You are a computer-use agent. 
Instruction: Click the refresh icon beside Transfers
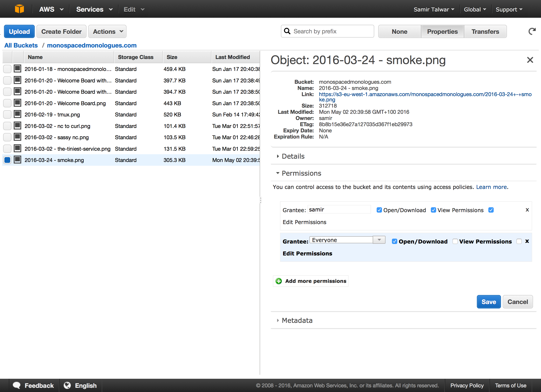pyautogui.click(x=532, y=31)
